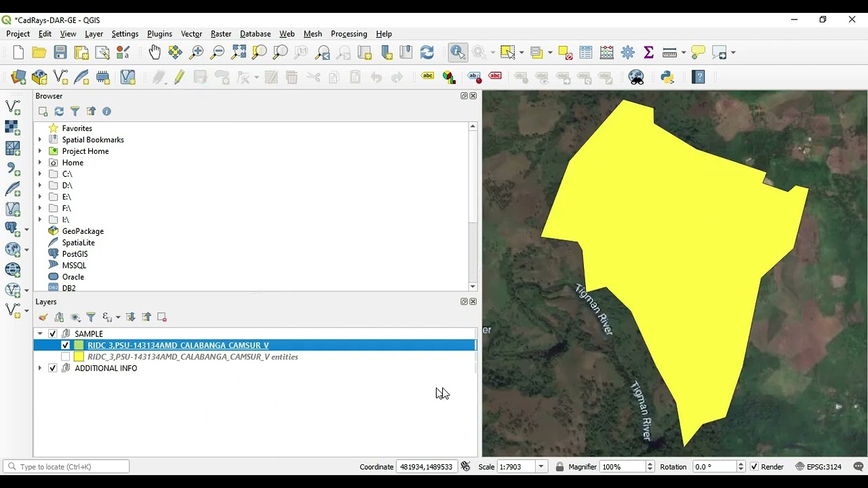Open the Scale dropdown list
Screen dimensions: 868x488
coord(541,467)
